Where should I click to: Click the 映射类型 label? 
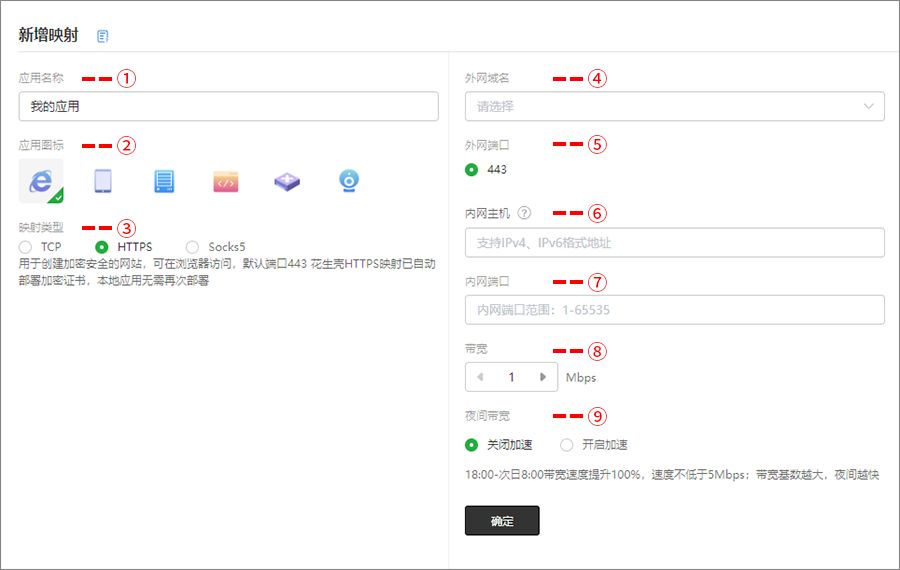[41, 227]
